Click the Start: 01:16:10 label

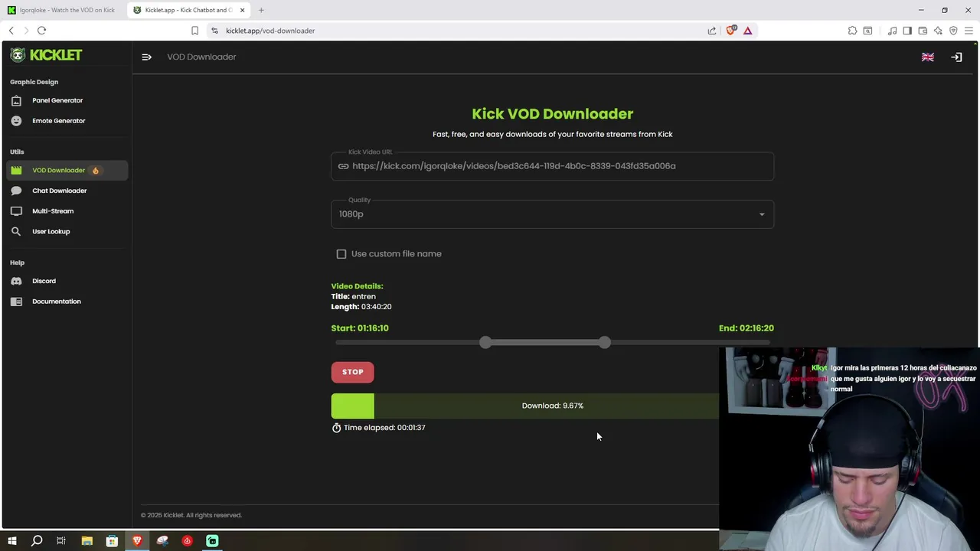point(360,328)
